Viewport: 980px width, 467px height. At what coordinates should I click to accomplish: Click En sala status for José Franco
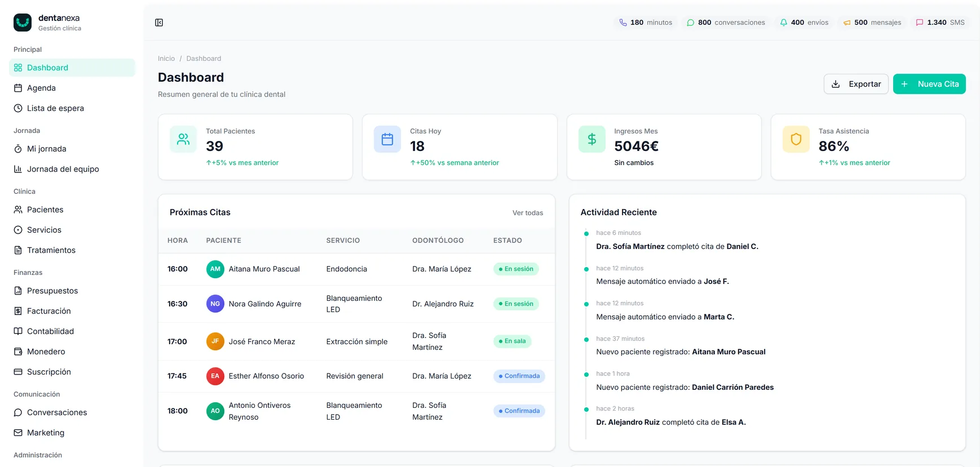click(x=513, y=341)
